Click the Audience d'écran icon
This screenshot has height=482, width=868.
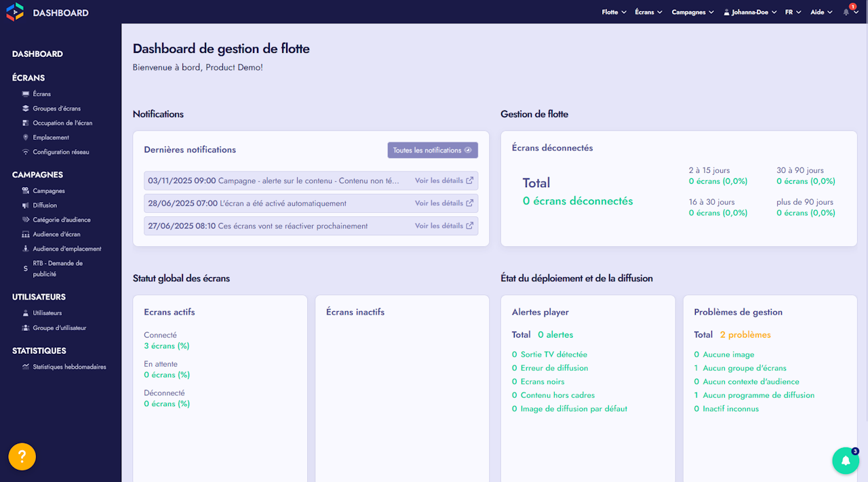[26, 235]
